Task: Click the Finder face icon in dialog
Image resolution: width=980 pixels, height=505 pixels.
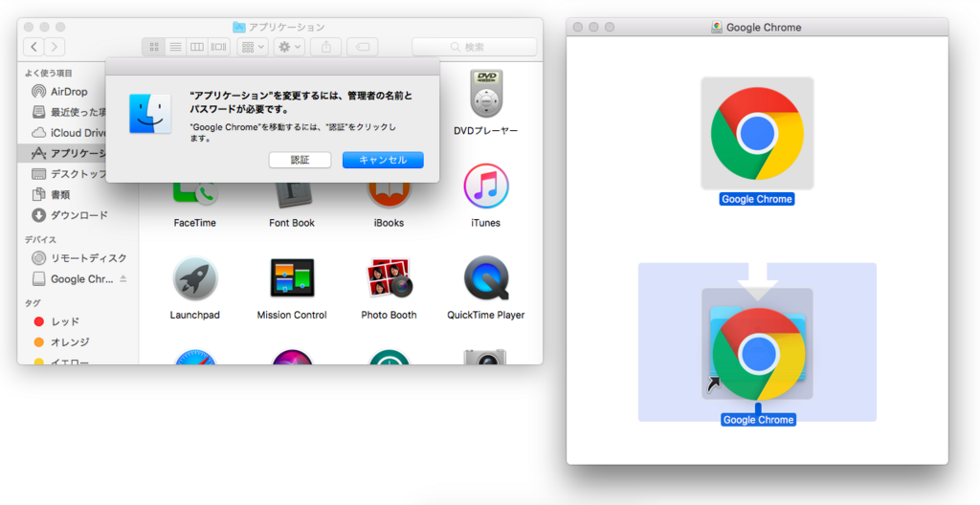Action: (x=150, y=114)
